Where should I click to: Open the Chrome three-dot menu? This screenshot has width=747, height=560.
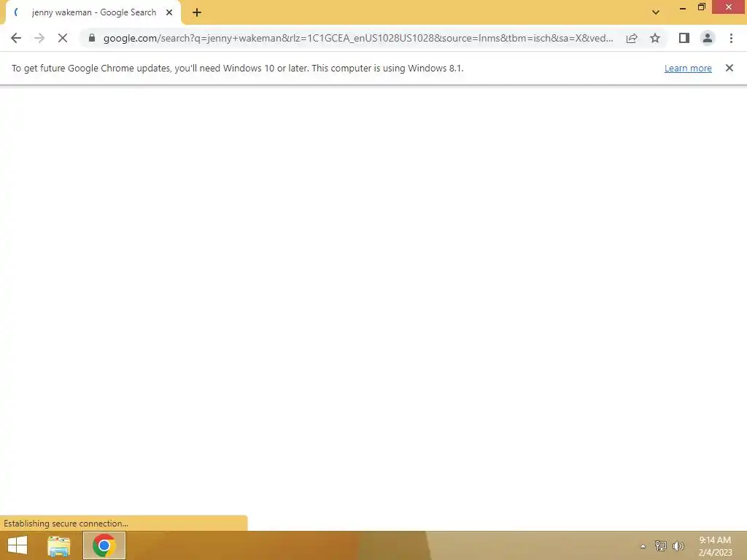click(x=731, y=38)
